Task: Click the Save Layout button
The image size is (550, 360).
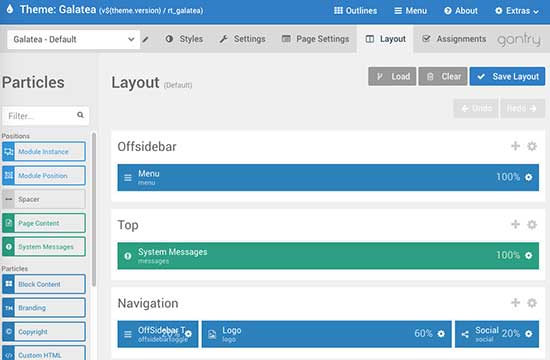Action: pos(508,76)
